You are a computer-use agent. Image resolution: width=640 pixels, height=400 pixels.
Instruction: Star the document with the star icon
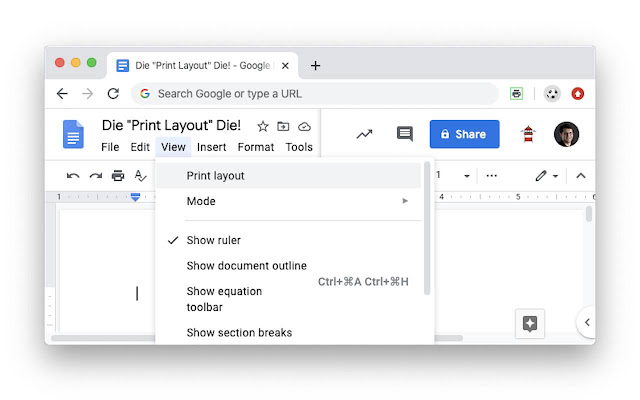pos(263,127)
